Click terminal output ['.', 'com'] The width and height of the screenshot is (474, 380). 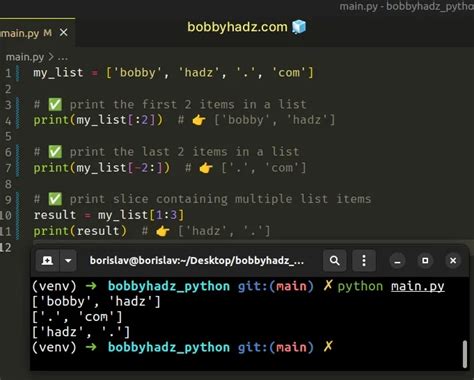tap(77, 317)
